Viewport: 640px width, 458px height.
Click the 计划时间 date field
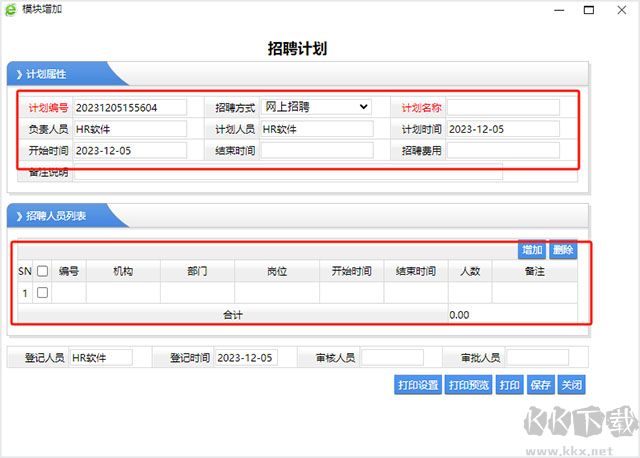point(503,129)
